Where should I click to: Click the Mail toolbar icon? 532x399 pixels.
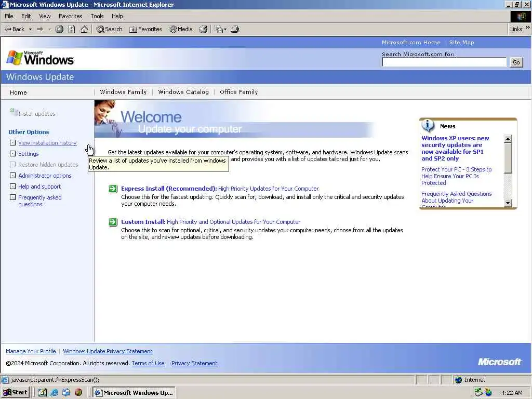point(219,29)
